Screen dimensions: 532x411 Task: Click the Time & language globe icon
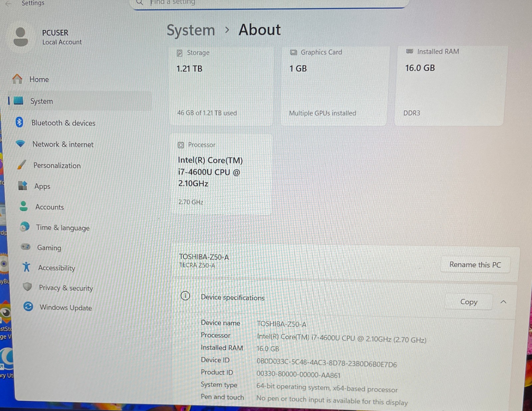pyautogui.click(x=25, y=227)
